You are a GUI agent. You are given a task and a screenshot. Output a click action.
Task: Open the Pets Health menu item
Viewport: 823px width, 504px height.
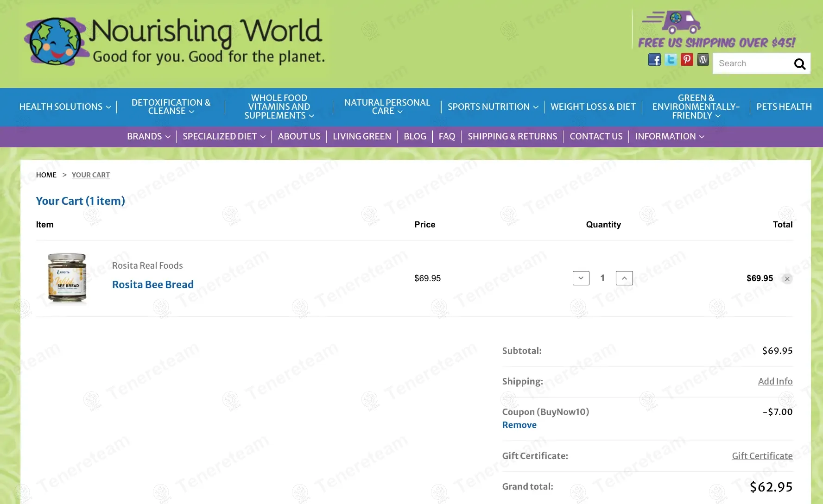point(784,107)
